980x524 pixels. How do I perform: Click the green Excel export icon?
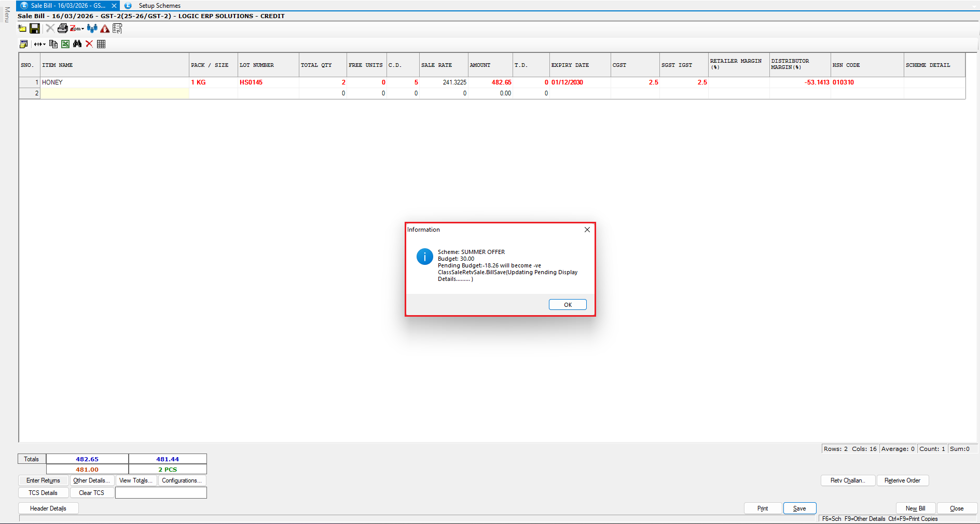[65, 44]
